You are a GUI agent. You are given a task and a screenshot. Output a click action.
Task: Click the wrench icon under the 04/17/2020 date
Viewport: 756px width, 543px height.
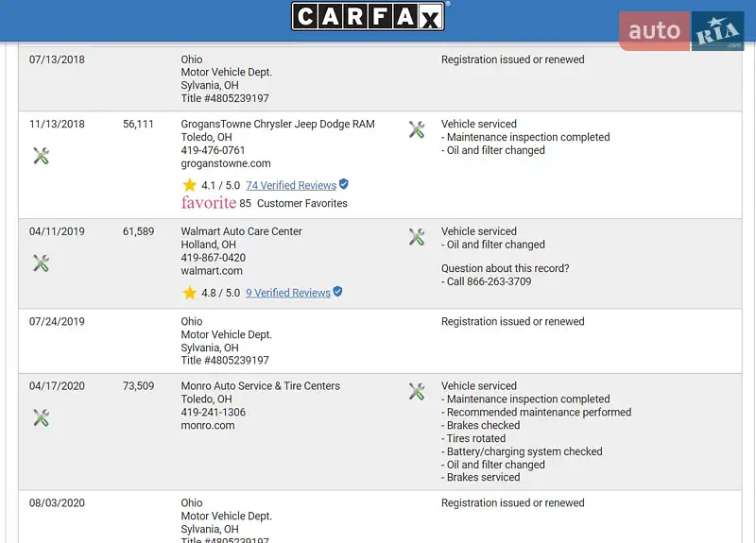pyautogui.click(x=42, y=417)
